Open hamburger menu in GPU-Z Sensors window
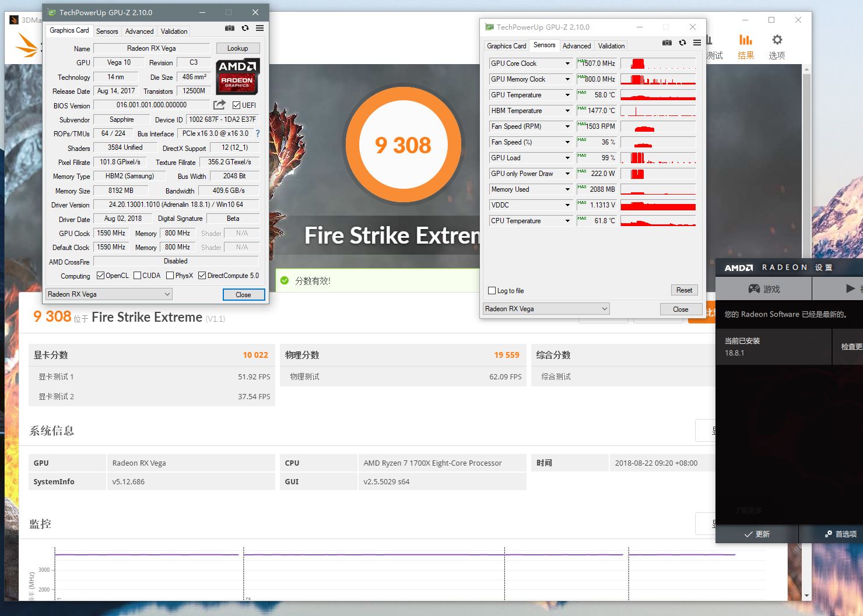Viewport: 863px width, 616px height. pos(697,43)
